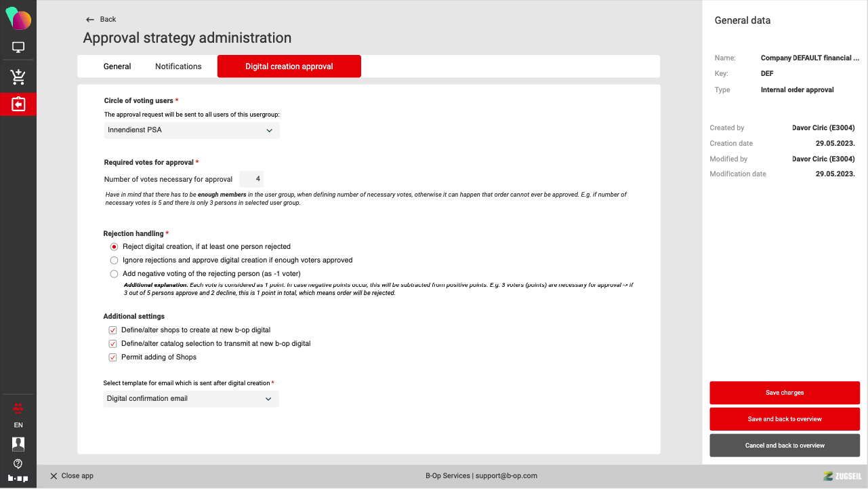The height and width of the screenshot is (489, 868).
Task: Open the help question mark icon
Action: [18, 464]
